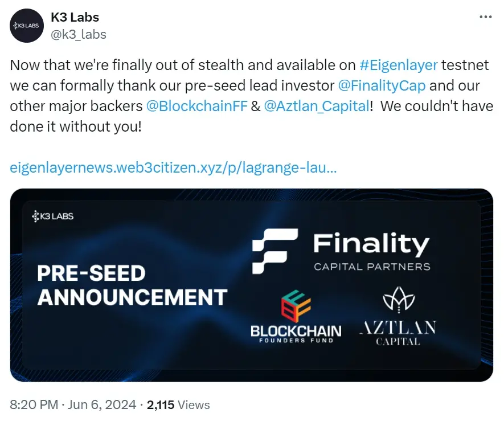Click the Blockchain Founders Fund wordmark
This screenshot has height=421, width=504.
pos(296,333)
